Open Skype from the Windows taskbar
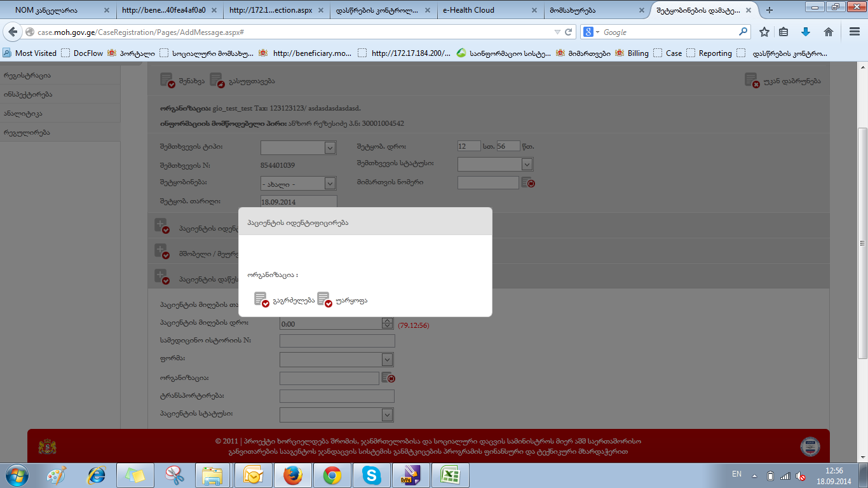 371,475
